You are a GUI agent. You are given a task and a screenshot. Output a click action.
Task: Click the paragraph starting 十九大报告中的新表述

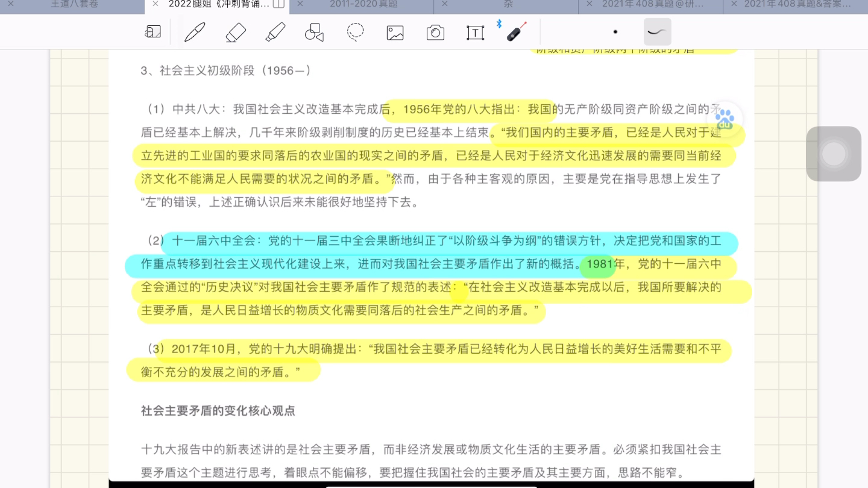coord(431,461)
